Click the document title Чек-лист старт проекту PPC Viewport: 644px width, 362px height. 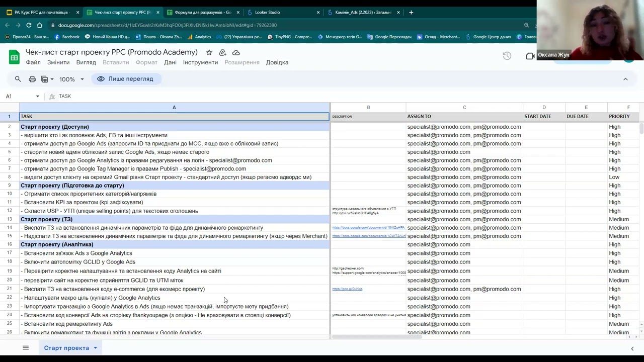point(112,52)
